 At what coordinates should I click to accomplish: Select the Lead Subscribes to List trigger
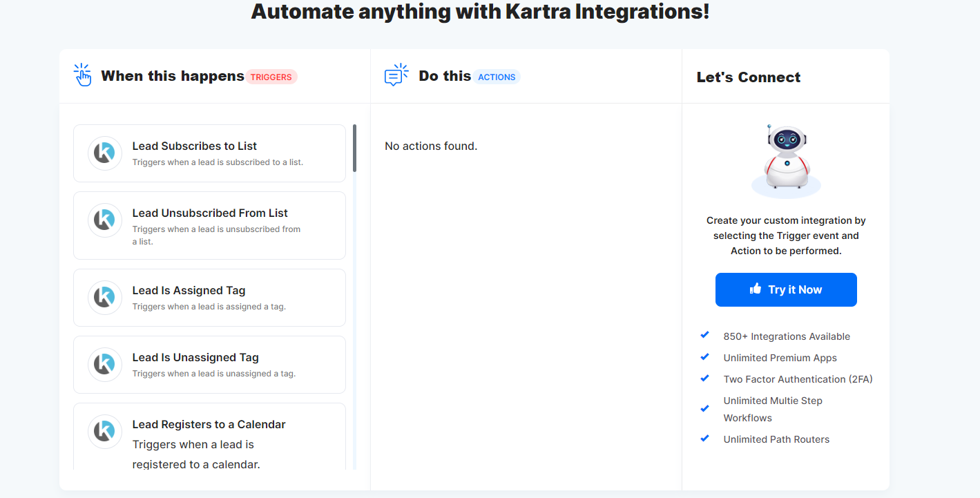(209, 153)
